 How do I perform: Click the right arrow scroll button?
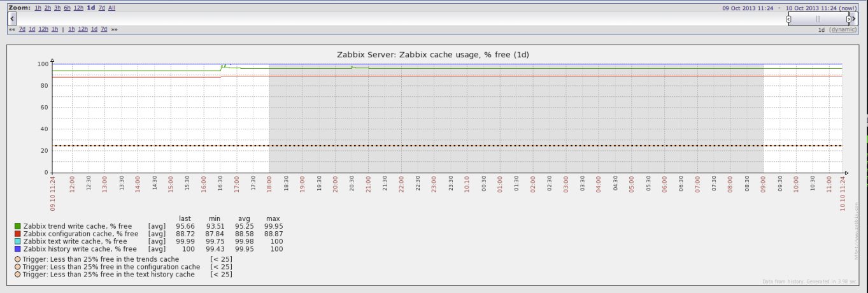855,19
